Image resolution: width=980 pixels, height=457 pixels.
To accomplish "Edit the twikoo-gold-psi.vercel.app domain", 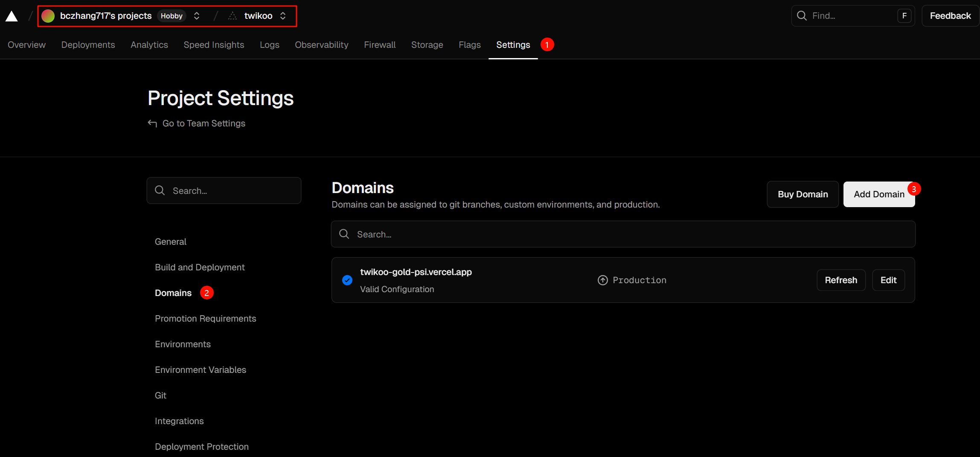I will point(888,280).
